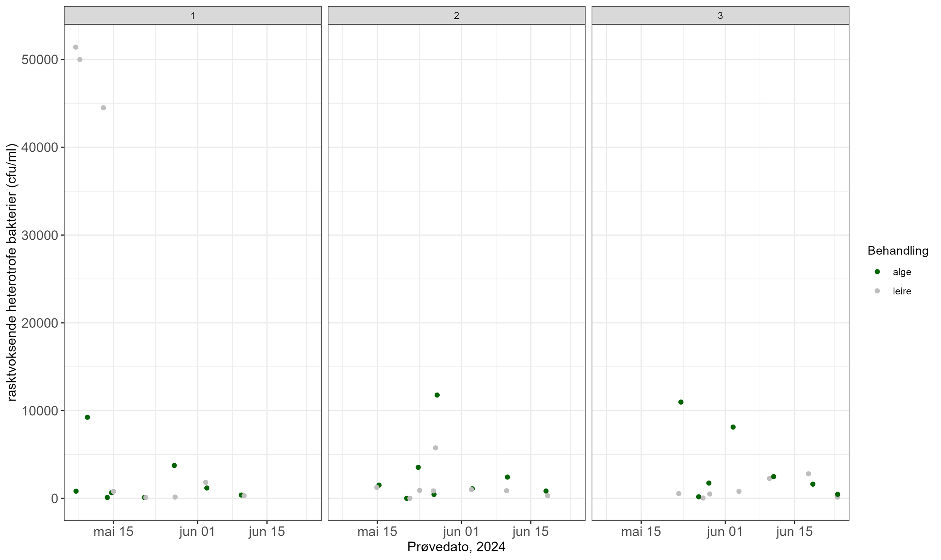Click the y-axis title about bakterier
941x560 pixels.
coord(12,272)
